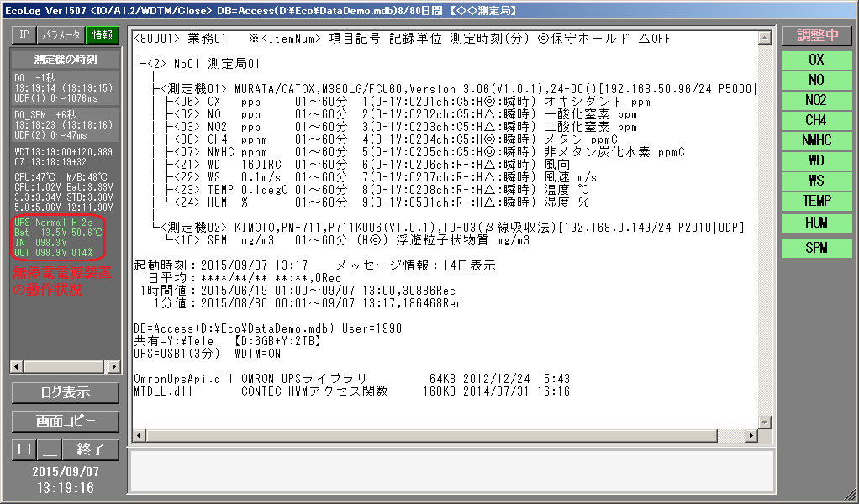Switch to the IP tab

click(x=24, y=35)
